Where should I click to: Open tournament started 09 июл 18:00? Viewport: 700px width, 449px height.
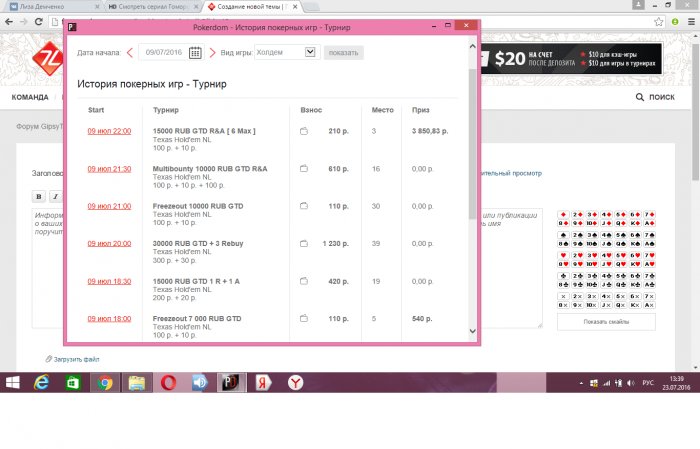[109, 319]
